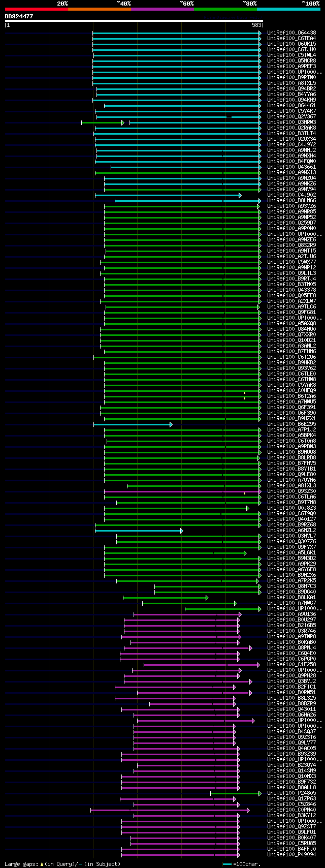This screenshot has height=868, width=325.
Task: Click UniRef100_C5Z846 label
Action: 291,804
